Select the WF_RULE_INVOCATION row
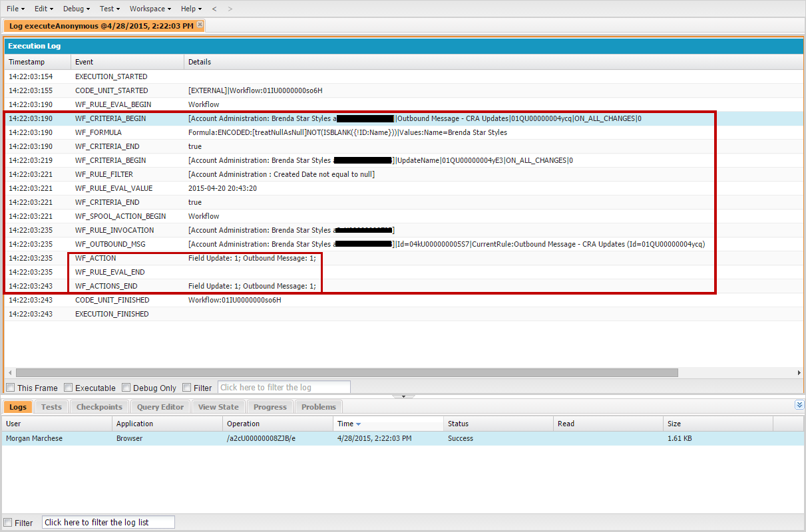Image resolution: width=806 pixels, height=532 pixels. [403, 230]
